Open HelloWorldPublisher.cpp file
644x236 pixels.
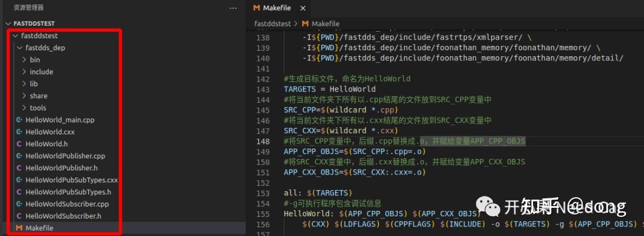point(66,156)
